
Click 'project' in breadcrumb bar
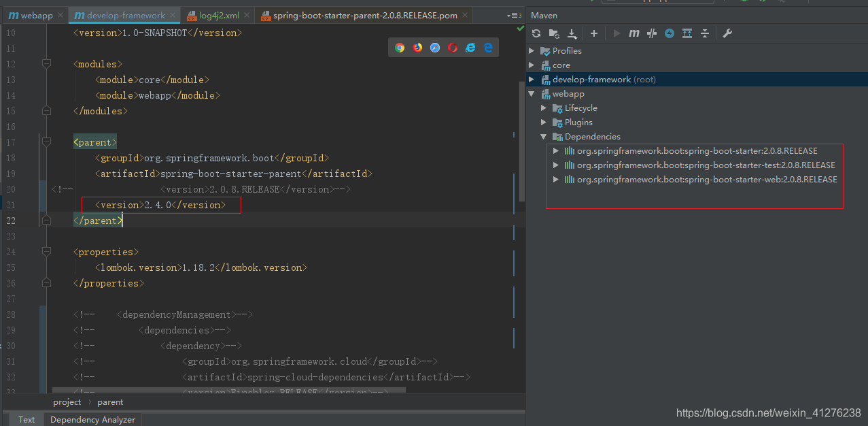pos(67,402)
